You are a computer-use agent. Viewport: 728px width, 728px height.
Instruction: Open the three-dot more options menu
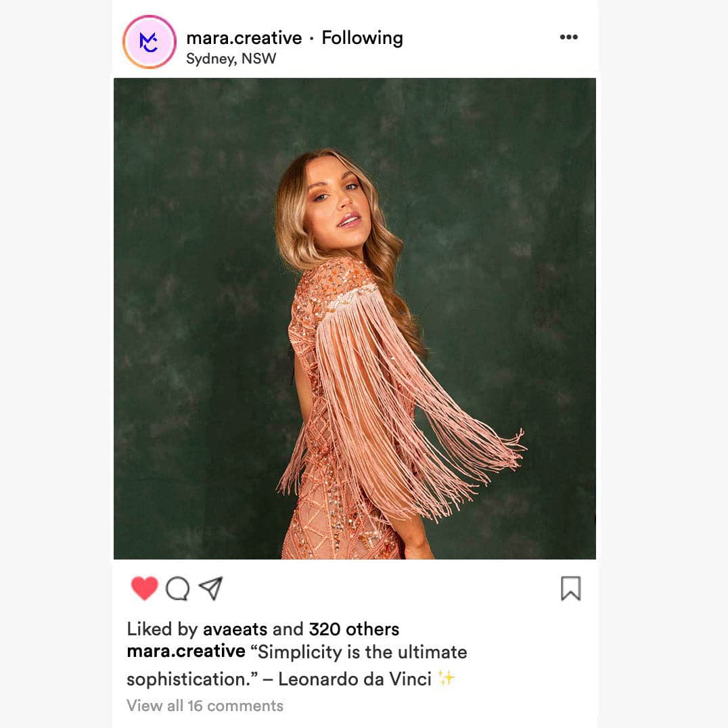click(x=568, y=37)
